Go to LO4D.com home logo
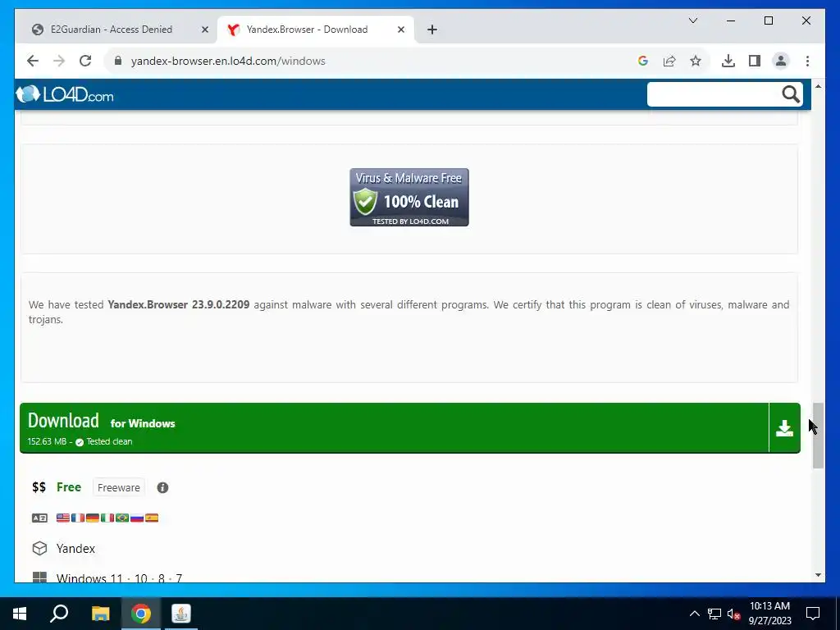Image resolution: width=840 pixels, height=630 pixels. click(65, 95)
